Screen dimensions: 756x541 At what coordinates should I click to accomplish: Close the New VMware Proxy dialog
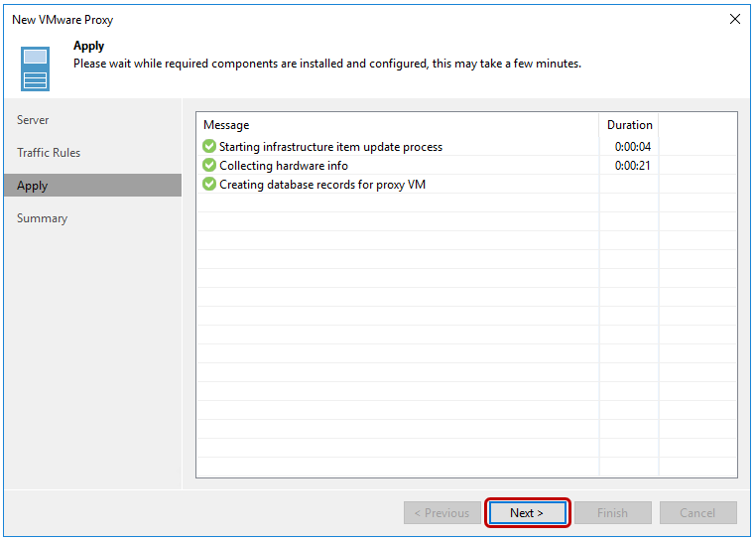[735, 19]
